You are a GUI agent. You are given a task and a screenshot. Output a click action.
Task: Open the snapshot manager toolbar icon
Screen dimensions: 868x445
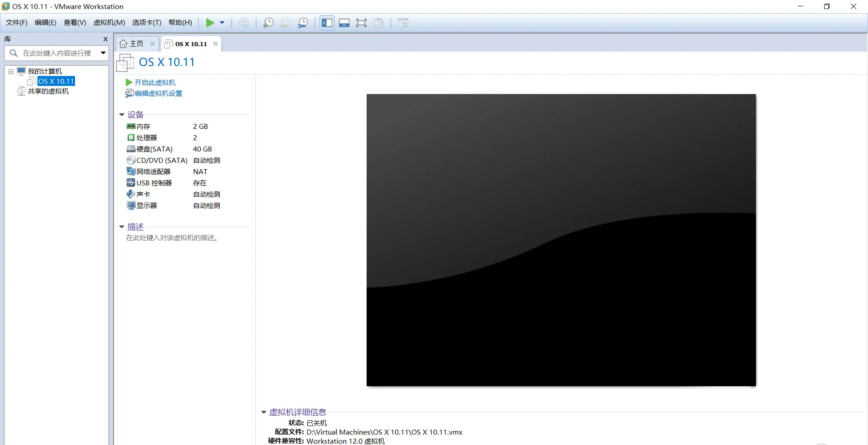tap(303, 23)
